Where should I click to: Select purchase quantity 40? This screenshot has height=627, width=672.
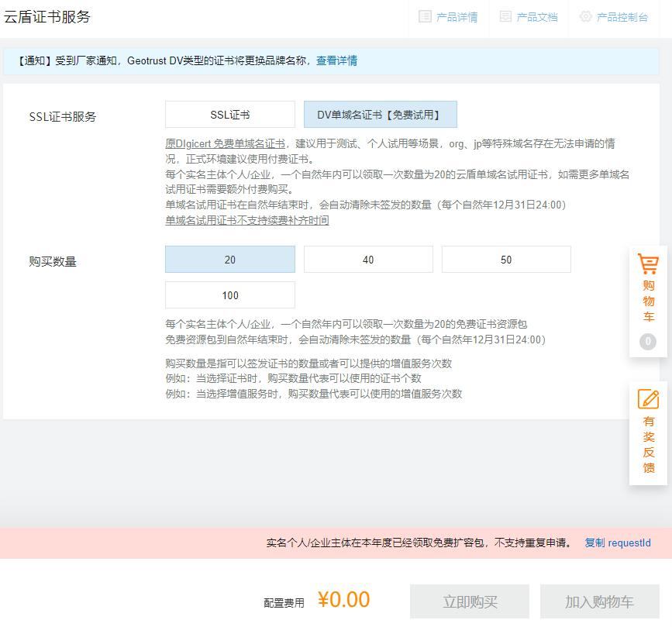367,259
